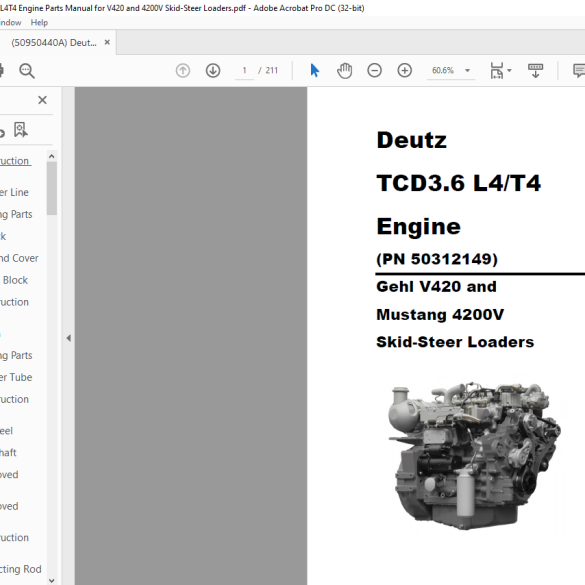Click the '211' total pages label
The image size is (585, 585).
272,71
